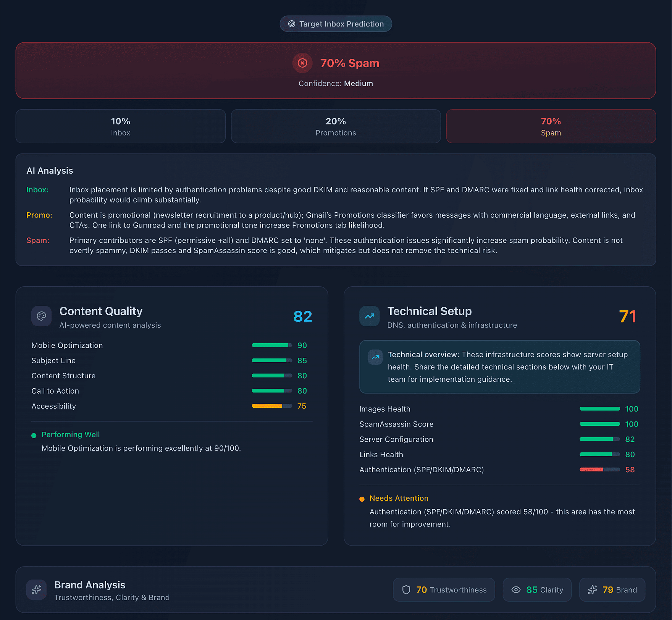
Task: Open the 85 Clarity chip
Action: tap(537, 590)
